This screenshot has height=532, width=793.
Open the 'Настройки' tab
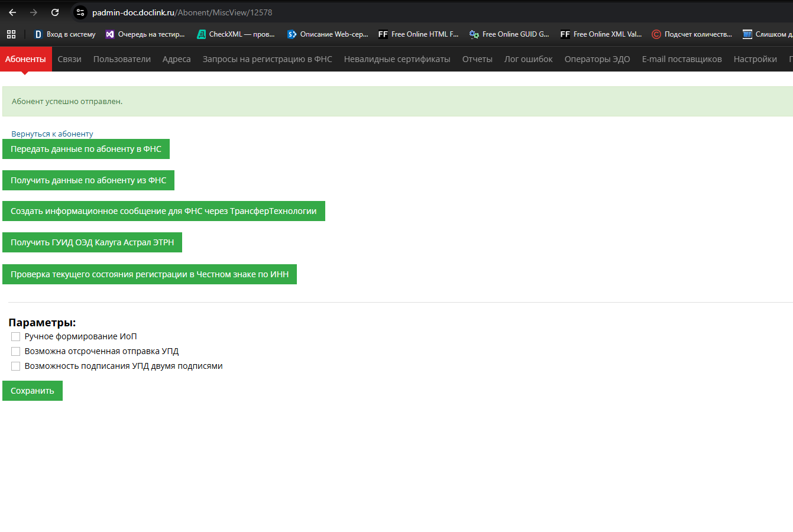[755, 59]
